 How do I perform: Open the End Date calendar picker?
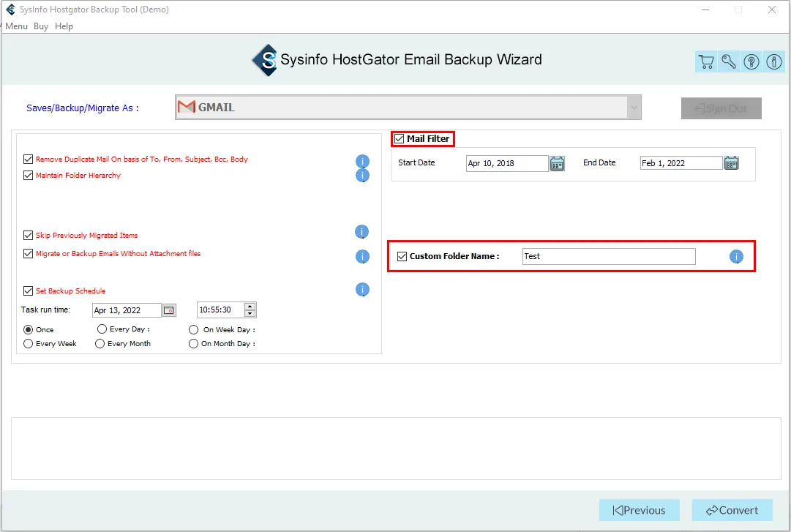(x=731, y=163)
